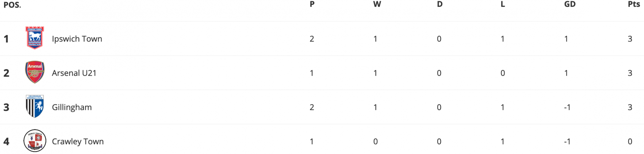Click Gillingham's goal difference of -1
Viewport: 644px width, 154px height.
pyautogui.click(x=567, y=107)
